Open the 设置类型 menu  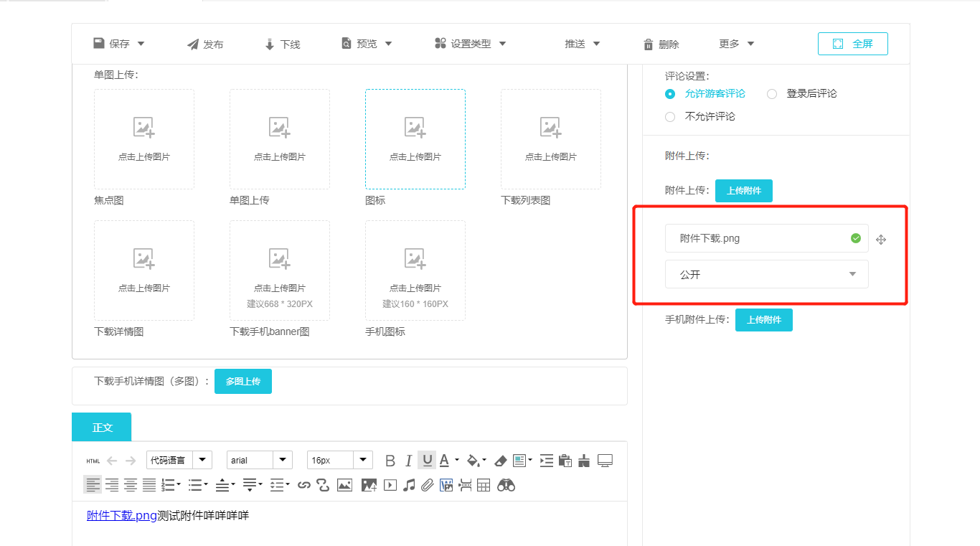click(x=471, y=44)
